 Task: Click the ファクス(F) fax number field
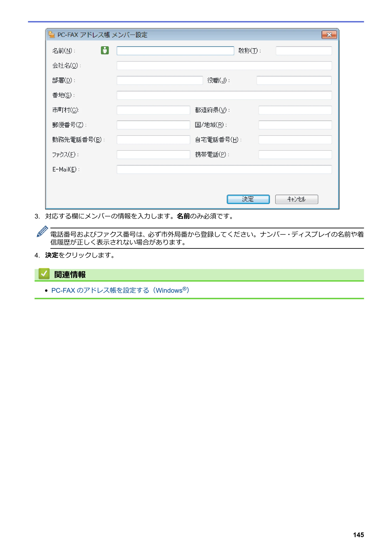pyautogui.click(x=153, y=155)
